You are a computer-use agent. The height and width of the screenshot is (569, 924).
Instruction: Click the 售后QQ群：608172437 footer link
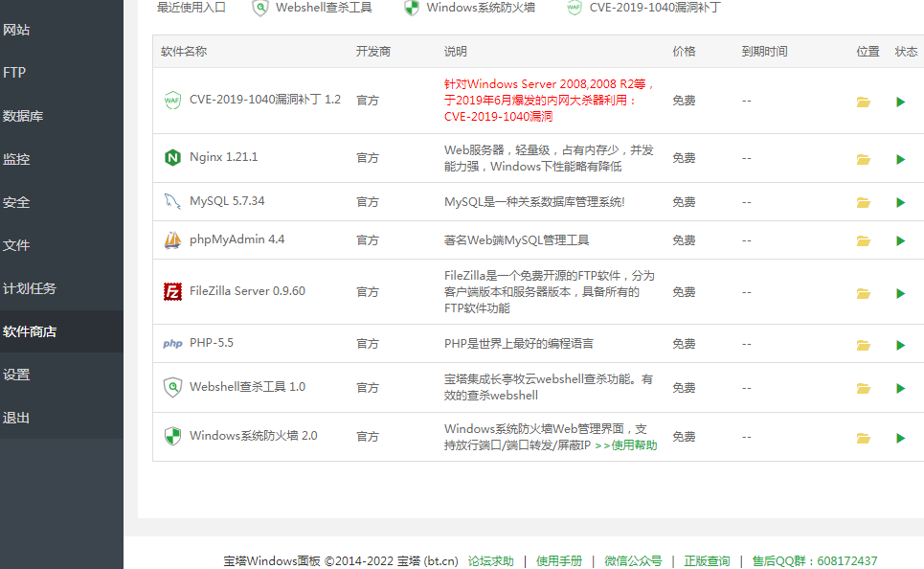click(815, 560)
